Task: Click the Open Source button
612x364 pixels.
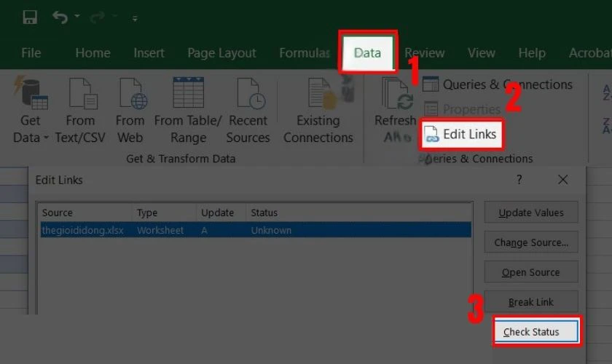Action: [531, 272]
